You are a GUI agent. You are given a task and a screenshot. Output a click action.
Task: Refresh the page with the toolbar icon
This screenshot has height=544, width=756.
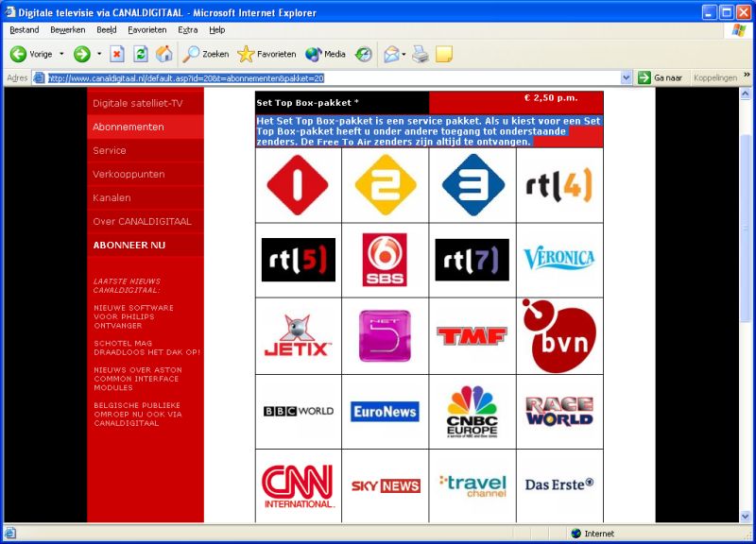tap(141, 54)
